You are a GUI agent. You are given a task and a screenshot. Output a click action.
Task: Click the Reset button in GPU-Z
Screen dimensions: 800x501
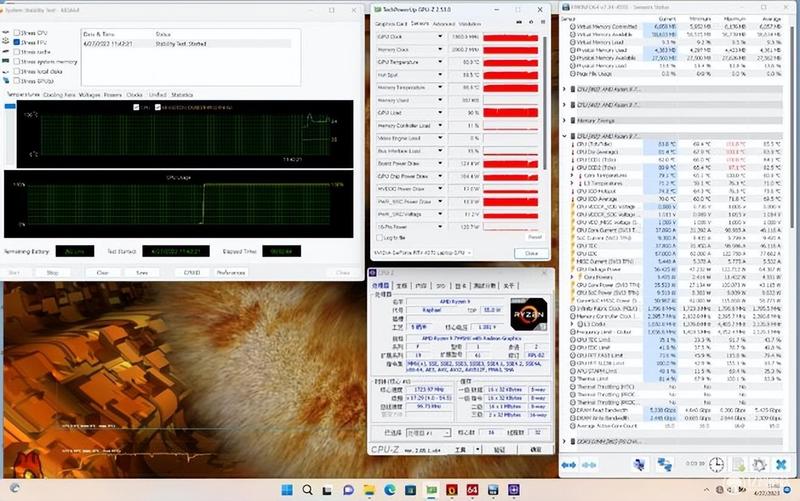point(534,238)
